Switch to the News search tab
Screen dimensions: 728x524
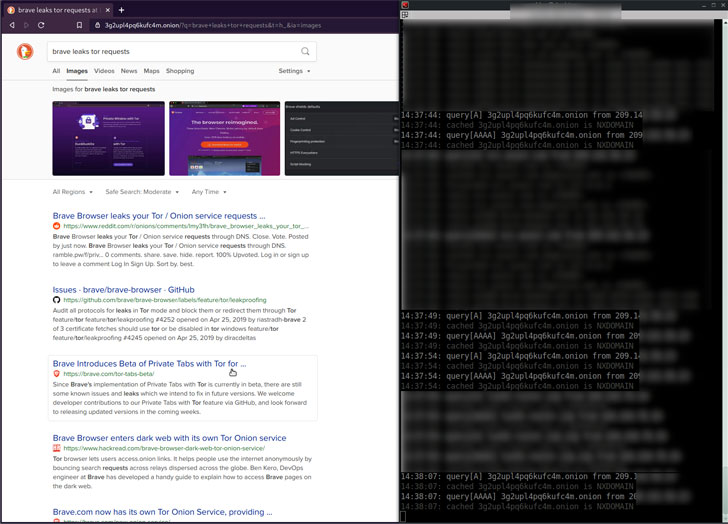pyautogui.click(x=129, y=71)
